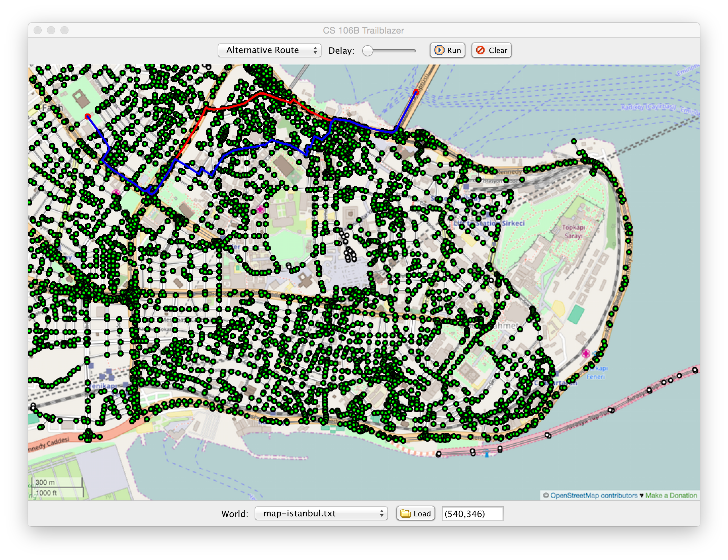This screenshot has width=728, height=560.
Task: Open the map-istanbul.txt world dropdown
Action: point(321,514)
